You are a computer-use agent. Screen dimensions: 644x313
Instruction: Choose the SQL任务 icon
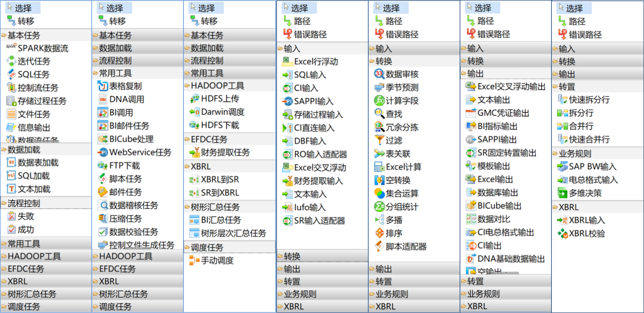point(11,74)
